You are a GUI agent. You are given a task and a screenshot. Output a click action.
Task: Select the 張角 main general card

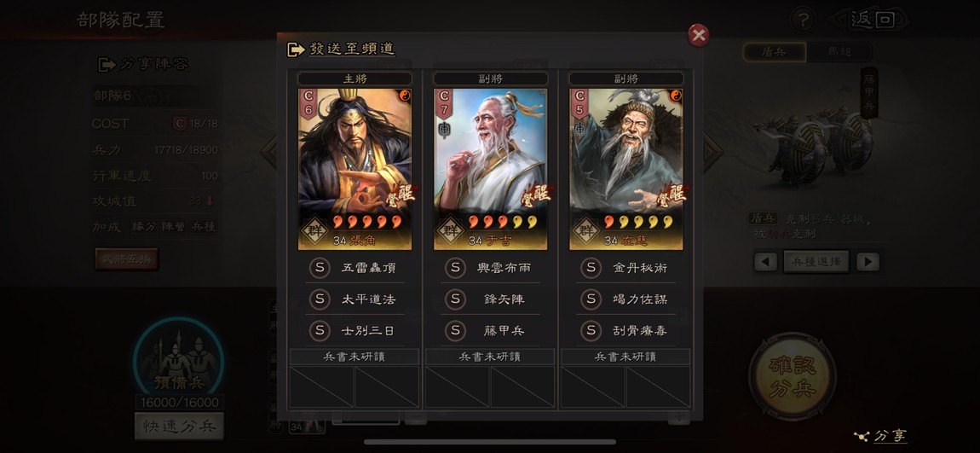(355, 169)
